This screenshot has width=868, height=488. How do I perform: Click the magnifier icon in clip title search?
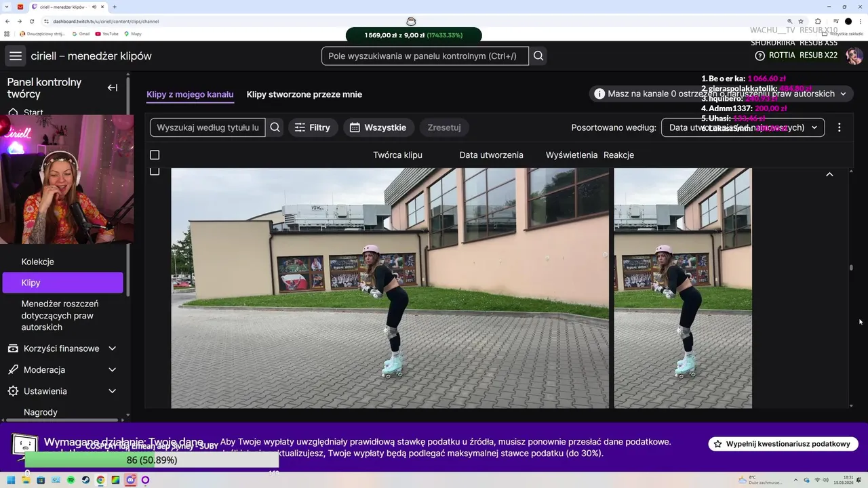click(275, 127)
